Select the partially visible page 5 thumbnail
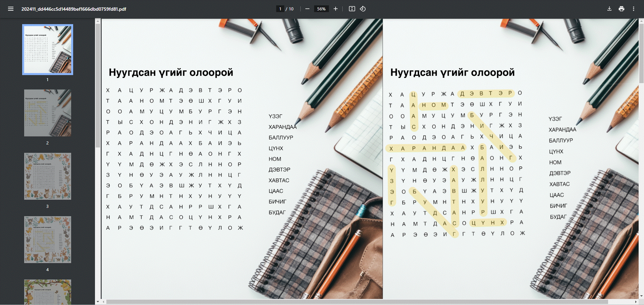Screen dimensions: 644x305 pos(48,292)
